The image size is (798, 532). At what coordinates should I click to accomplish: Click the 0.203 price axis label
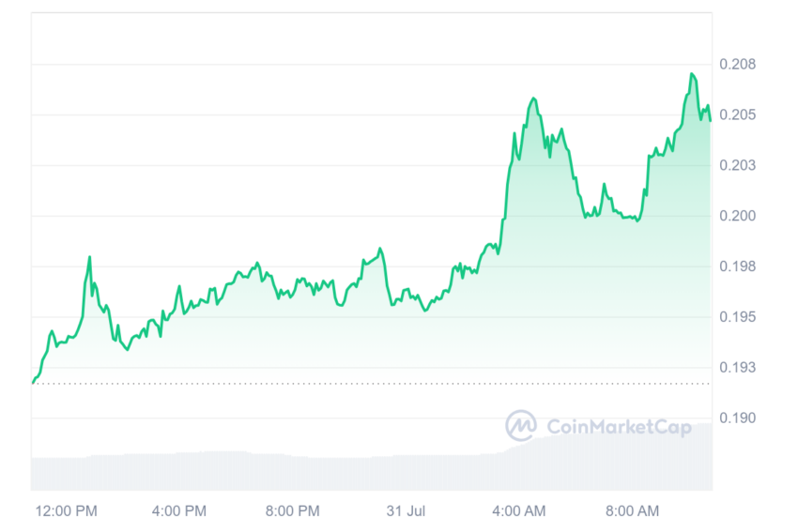pyautogui.click(x=737, y=165)
